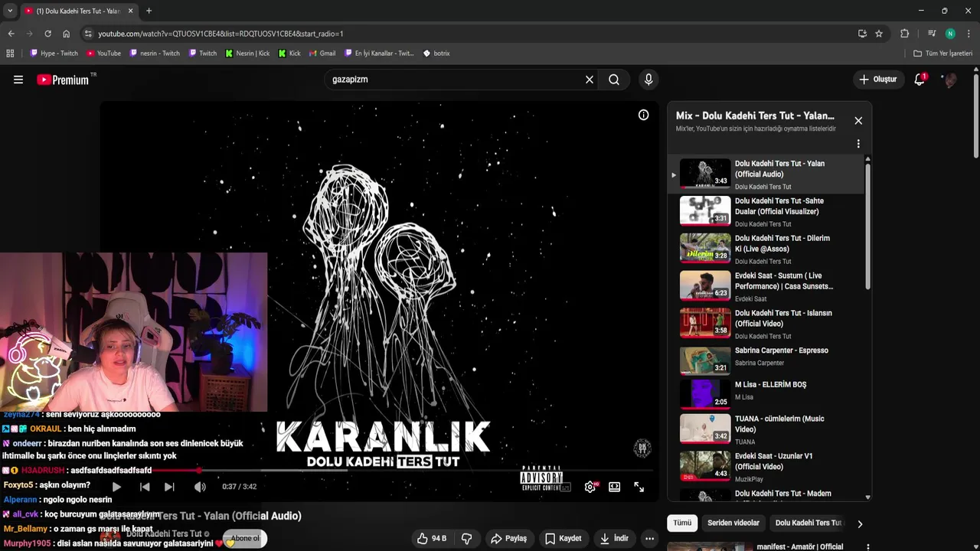
Task: Play TUANA - cümlelerim playlist item
Action: [766, 429]
